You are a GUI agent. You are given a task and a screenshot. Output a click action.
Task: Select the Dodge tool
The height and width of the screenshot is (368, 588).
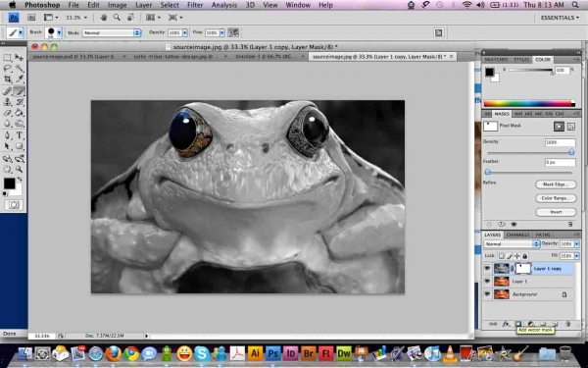[19, 124]
